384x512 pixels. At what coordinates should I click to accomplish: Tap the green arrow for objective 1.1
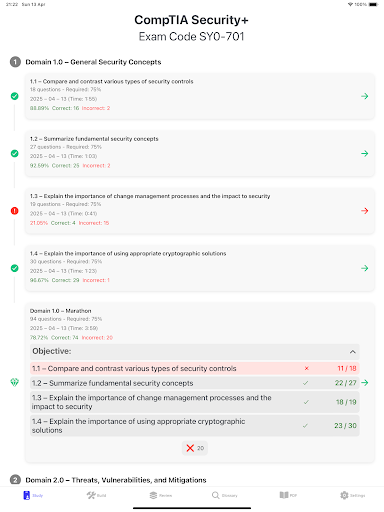pos(365,96)
